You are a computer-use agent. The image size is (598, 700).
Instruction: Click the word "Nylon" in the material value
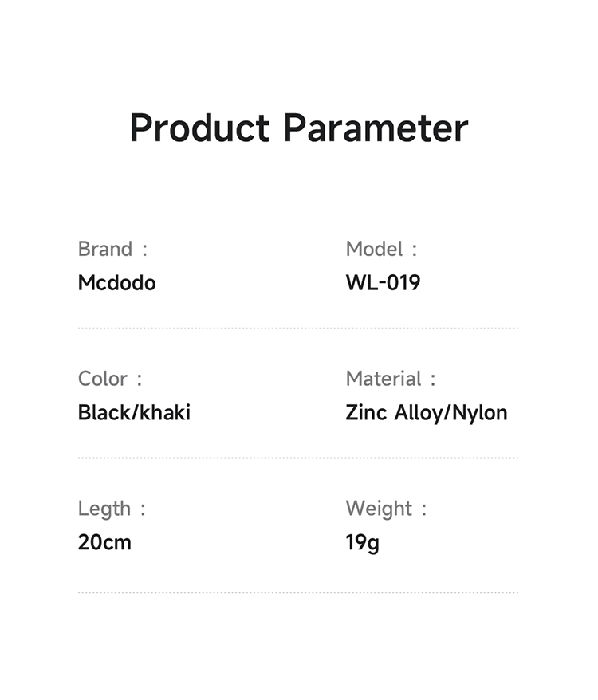[x=480, y=413]
